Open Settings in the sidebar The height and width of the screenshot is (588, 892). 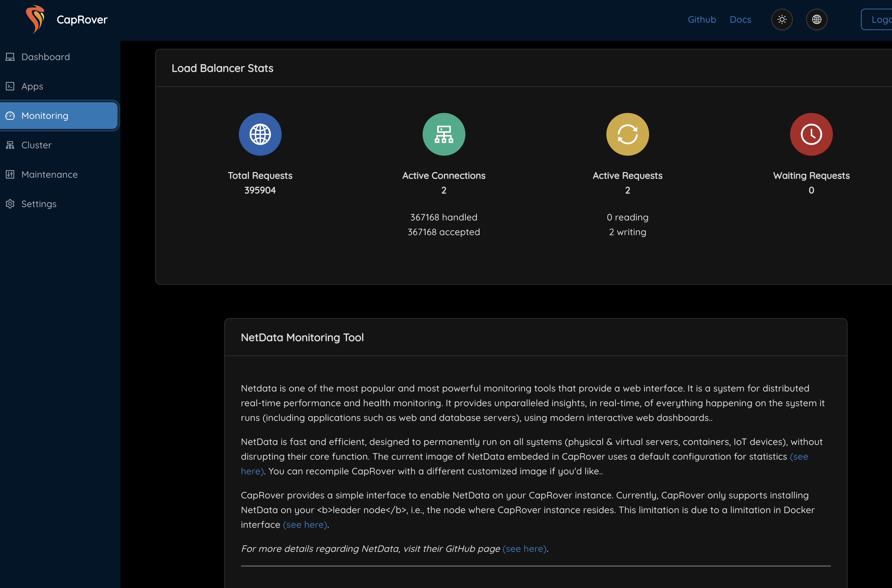[39, 204]
